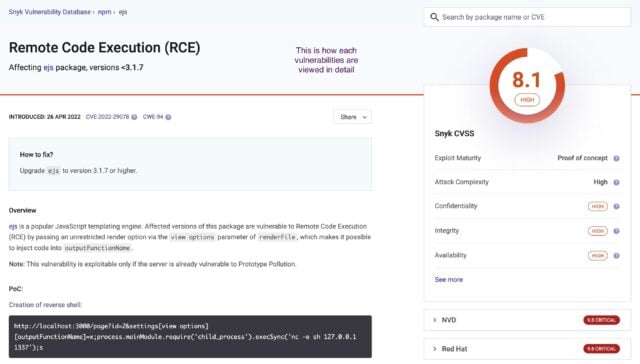
Task: Click the ejs breadcrumb item
Action: click(x=123, y=12)
